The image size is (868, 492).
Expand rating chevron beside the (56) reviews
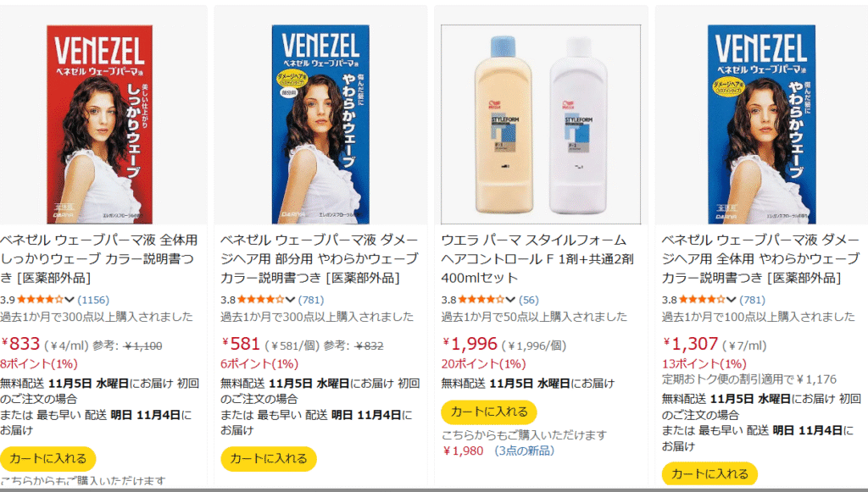510,300
